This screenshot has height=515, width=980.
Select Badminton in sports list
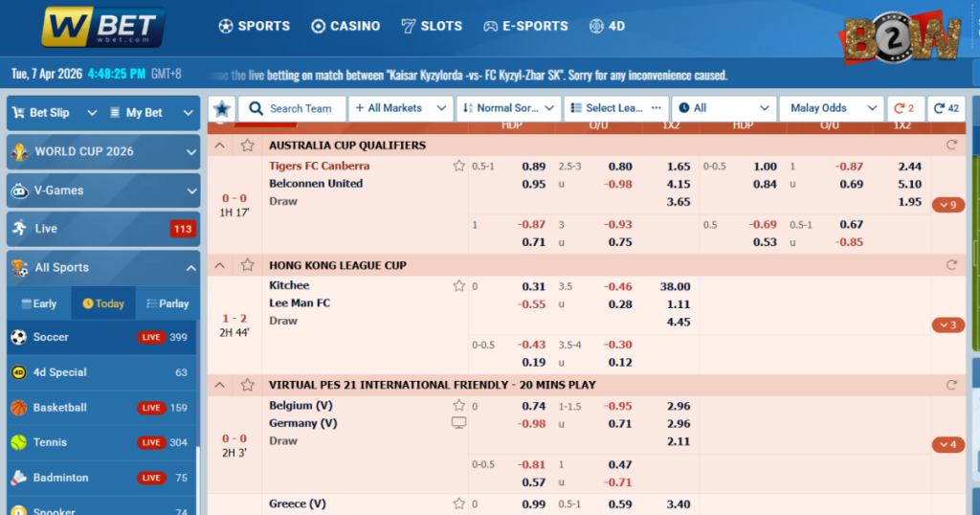pyautogui.click(x=101, y=478)
